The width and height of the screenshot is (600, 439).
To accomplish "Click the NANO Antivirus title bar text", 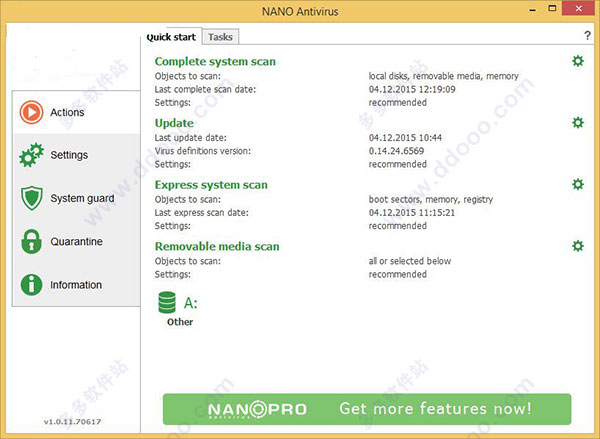I will pos(300,11).
